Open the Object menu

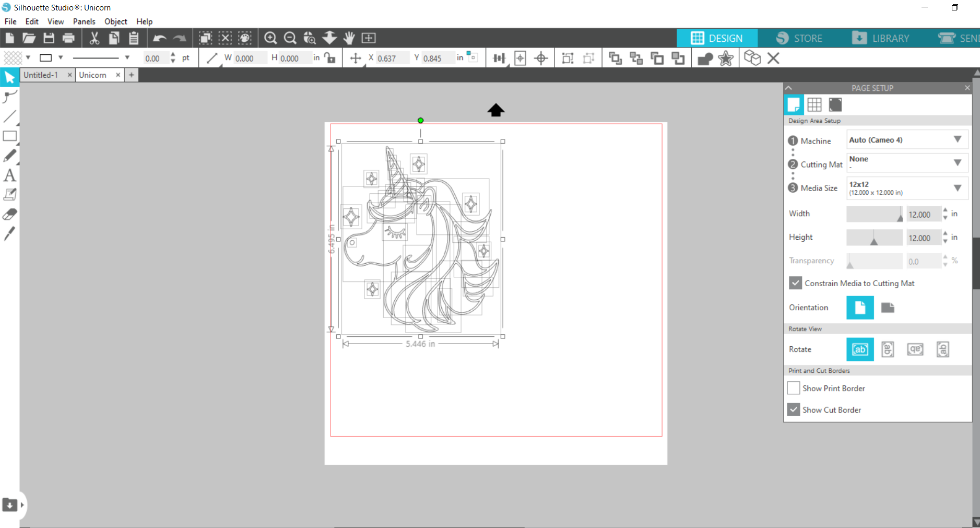[x=116, y=21]
